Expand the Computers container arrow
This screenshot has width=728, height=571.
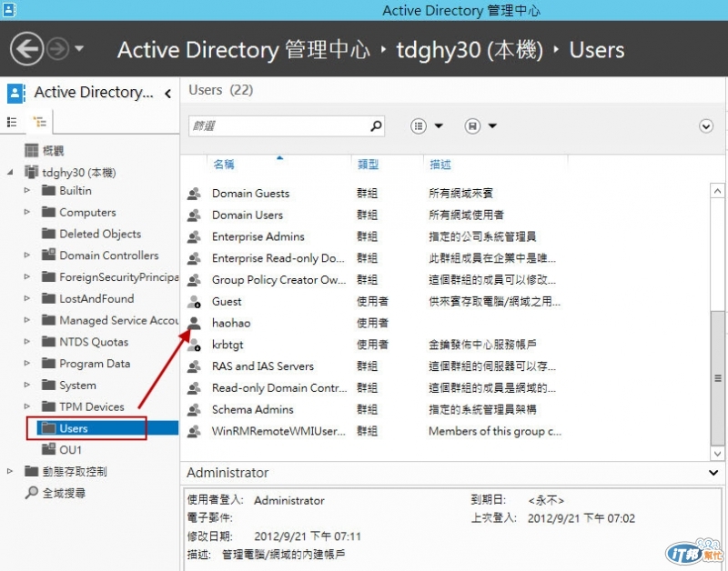(x=27, y=212)
